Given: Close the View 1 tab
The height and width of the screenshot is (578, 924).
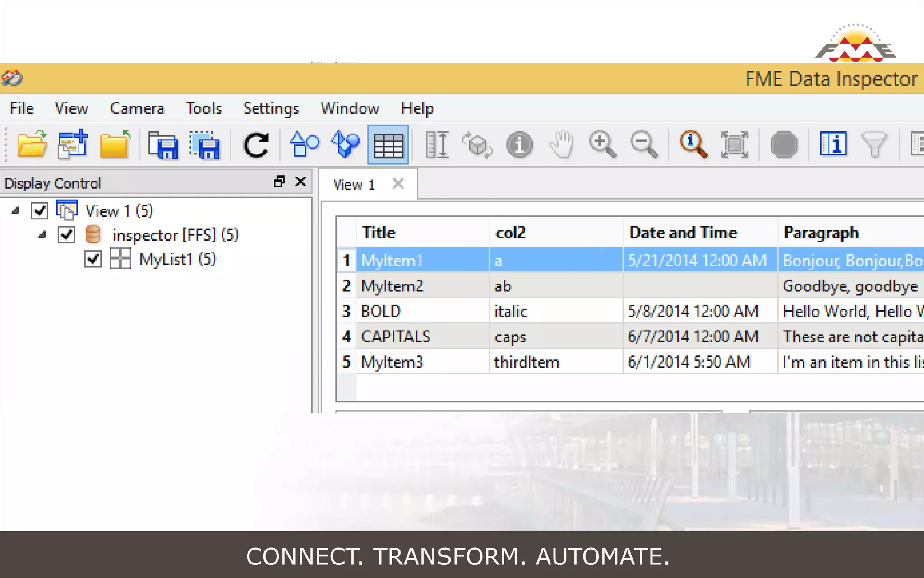Looking at the screenshot, I should [x=398, y=184].
